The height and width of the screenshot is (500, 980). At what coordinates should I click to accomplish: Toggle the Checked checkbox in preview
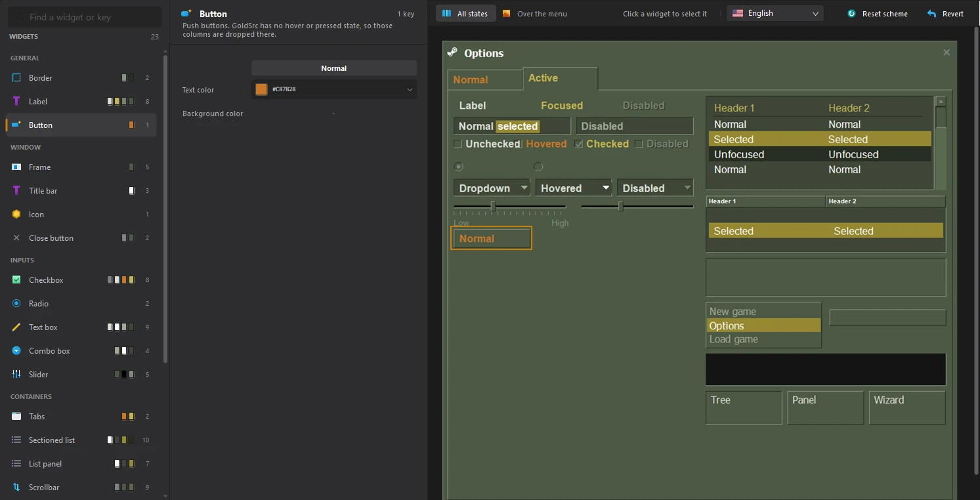tap(578, 144)
